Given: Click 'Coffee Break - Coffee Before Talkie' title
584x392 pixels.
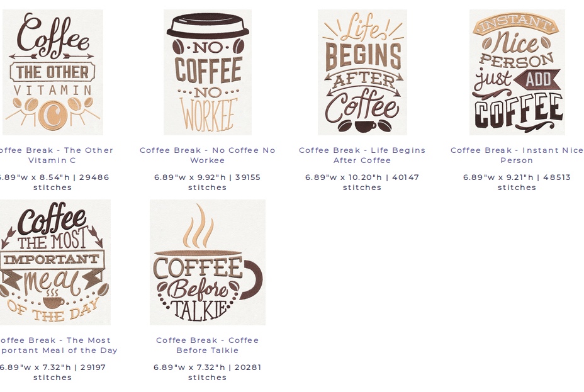Looking at the screenshot, I should [x=208, y=345].
